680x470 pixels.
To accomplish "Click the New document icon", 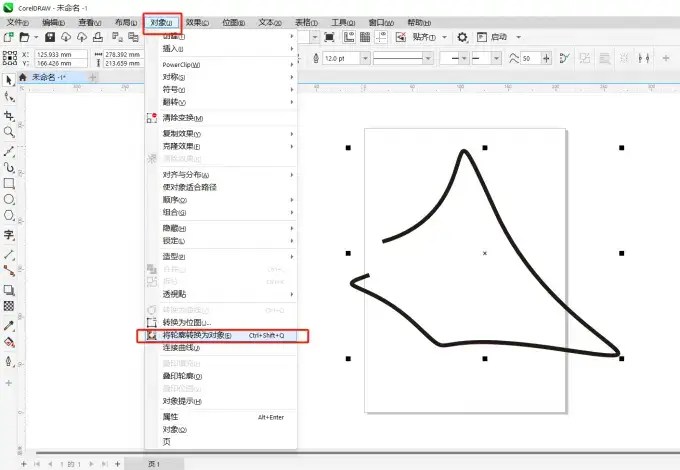I will coord(8,37).
